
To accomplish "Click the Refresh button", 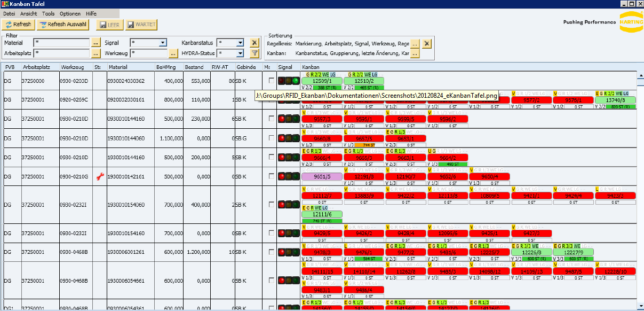I will click(19, 25).
